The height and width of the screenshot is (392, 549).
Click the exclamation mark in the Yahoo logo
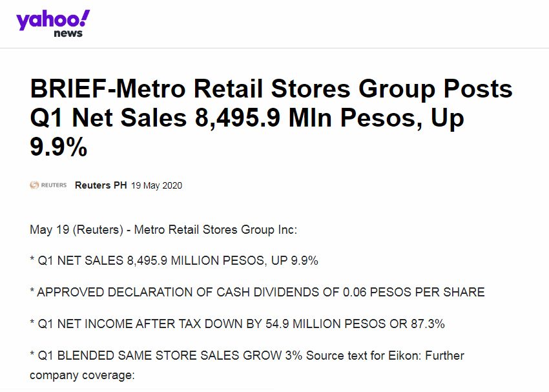tap(85, 18)
